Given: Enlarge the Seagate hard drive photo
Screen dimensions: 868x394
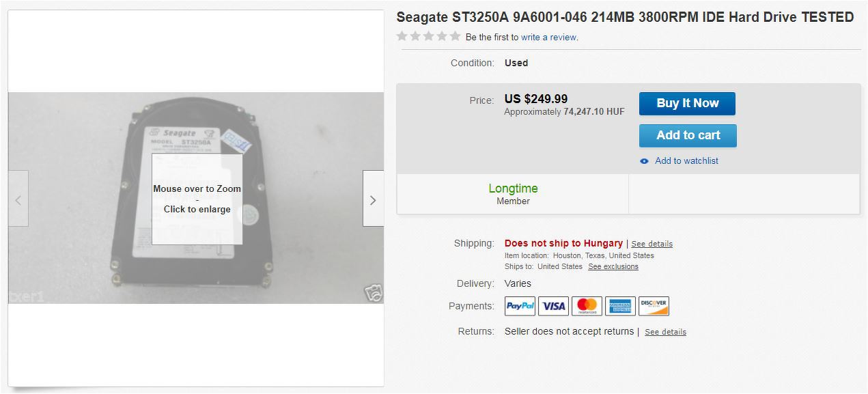Looking at the screenshot, I should [196, 198].
